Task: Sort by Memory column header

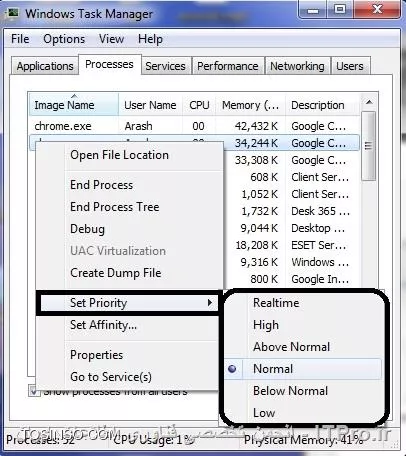Action: (x=250, y=105)
